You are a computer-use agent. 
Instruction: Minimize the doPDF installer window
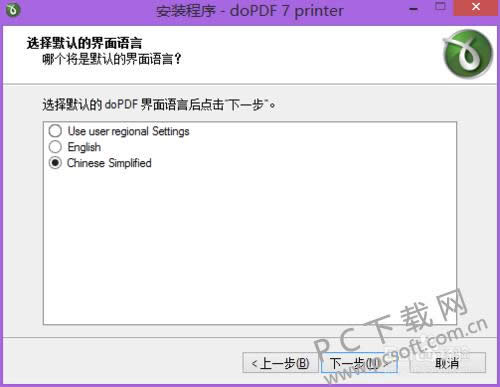(413, 9)
